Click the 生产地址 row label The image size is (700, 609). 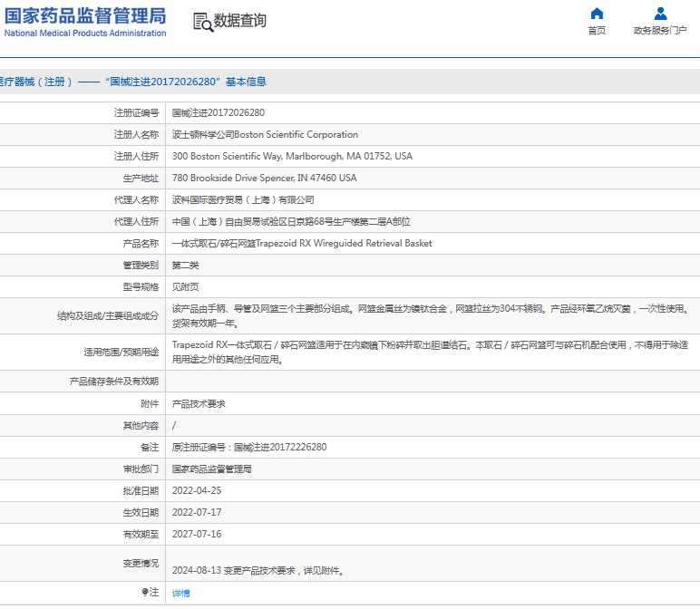click(141, 178)
